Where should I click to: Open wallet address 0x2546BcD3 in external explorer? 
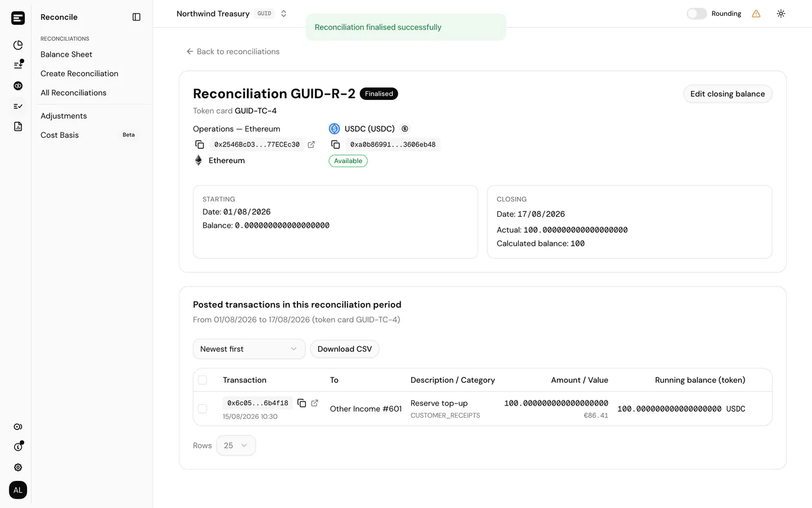coord(312,145)
